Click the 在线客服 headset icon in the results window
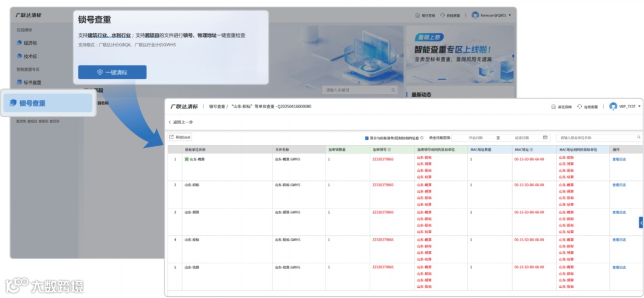 click(580, 107)
